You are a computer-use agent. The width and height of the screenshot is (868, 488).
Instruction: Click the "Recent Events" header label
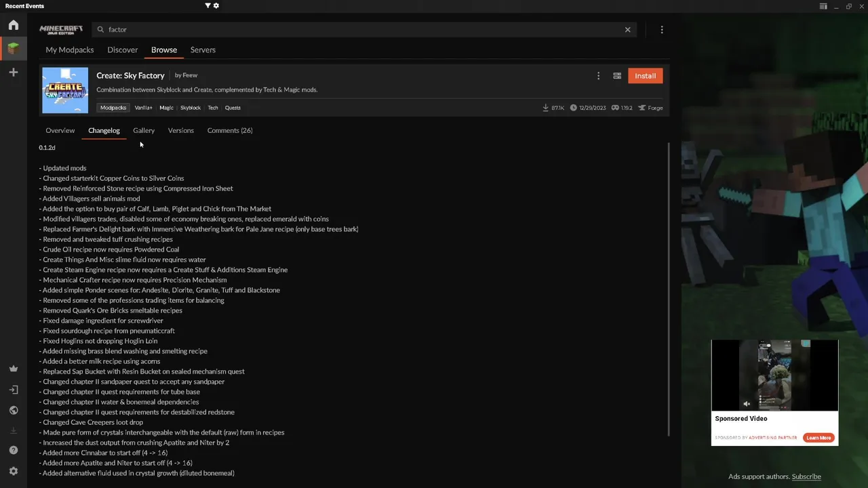click(24, 6)
